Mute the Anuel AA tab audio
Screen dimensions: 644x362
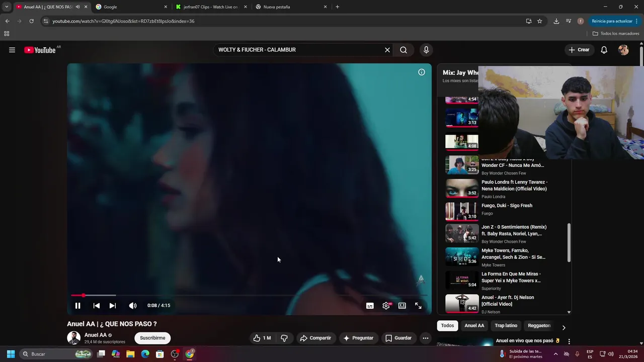click(77, 7)
